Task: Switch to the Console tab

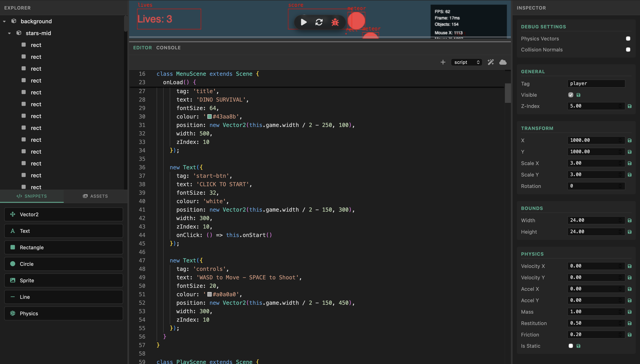Action: pos(168,47)
